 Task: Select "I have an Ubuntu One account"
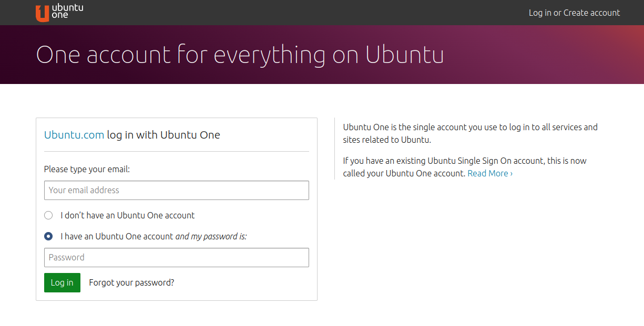(x=48, y=236)
